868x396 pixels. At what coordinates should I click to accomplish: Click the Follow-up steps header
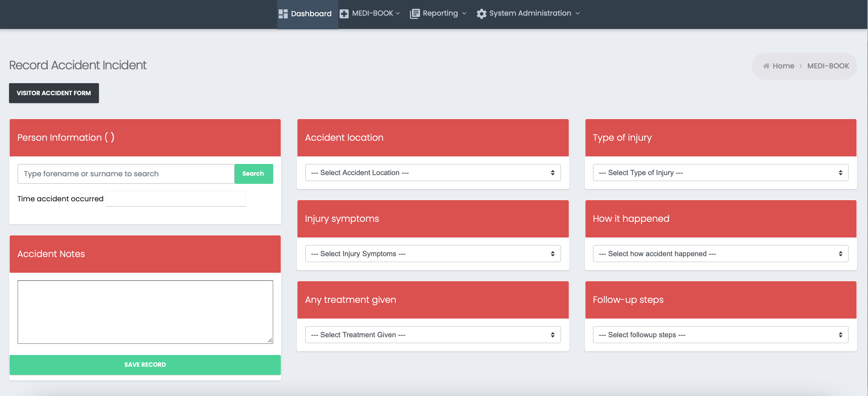(x=721, y=300)
